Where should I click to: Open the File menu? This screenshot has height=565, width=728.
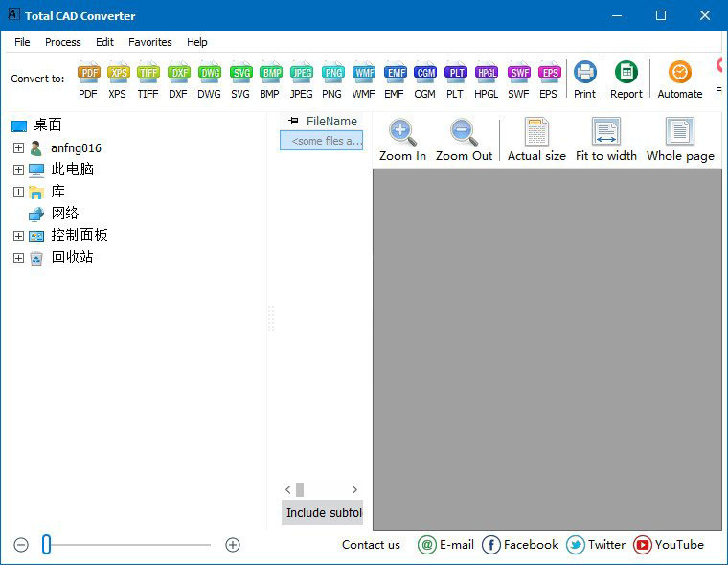(x=22, y=42)
